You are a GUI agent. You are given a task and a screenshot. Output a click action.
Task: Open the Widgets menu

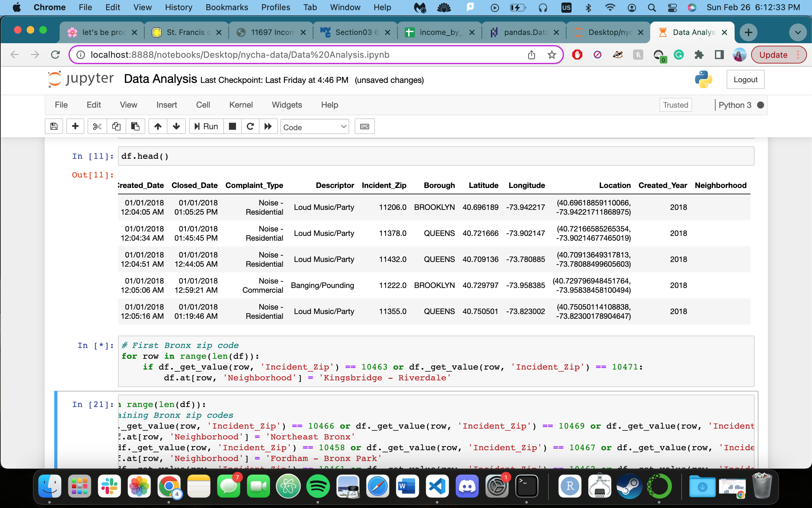287,105
